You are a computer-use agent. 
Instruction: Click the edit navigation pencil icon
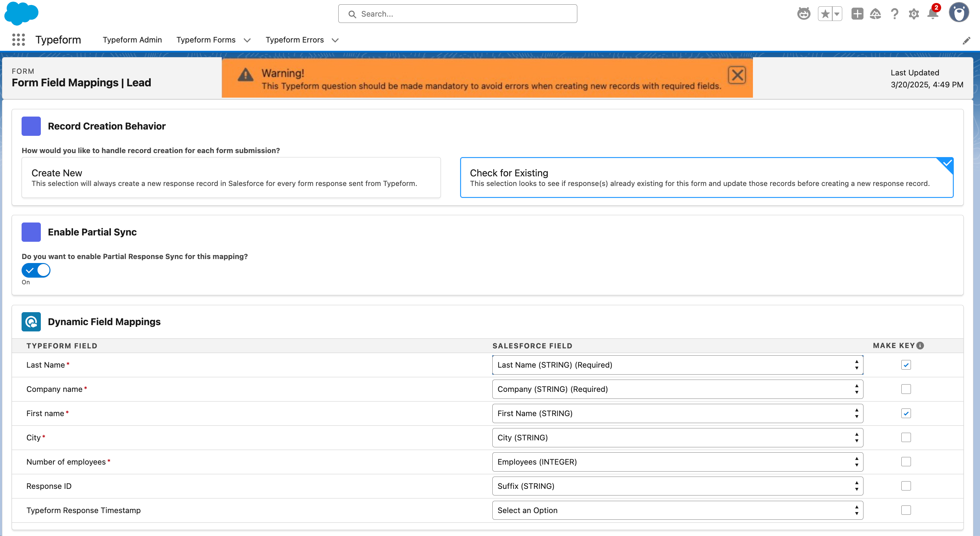point(966,41)
